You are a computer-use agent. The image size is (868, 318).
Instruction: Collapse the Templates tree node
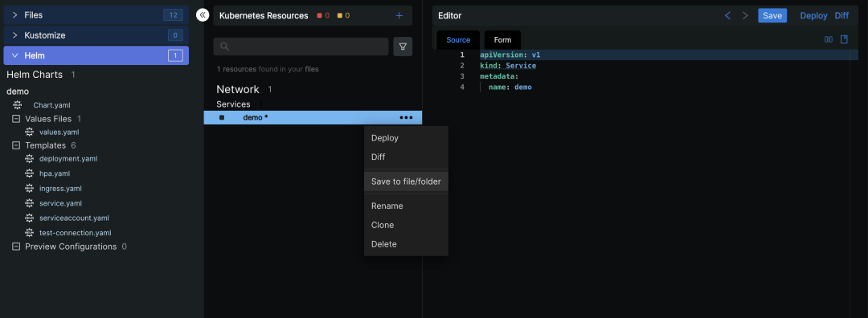coord(16,145)
